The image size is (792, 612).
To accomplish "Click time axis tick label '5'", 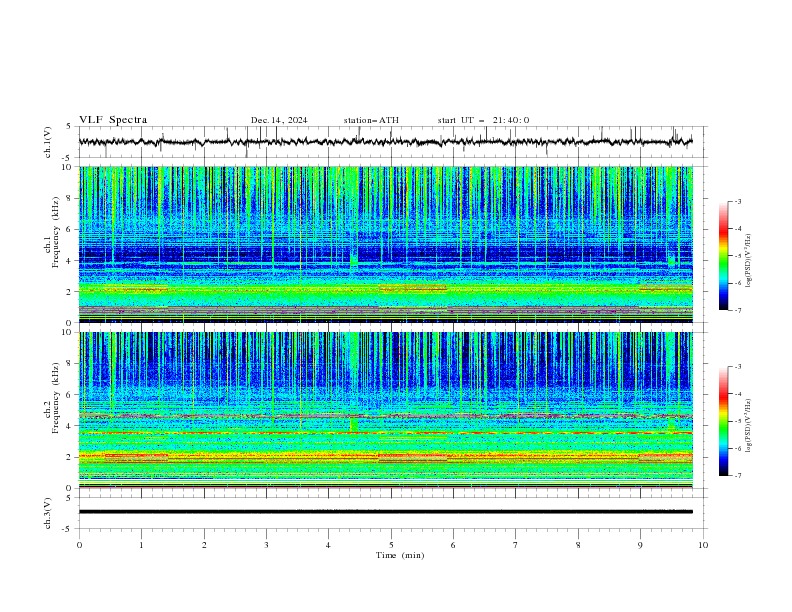I will [391, 545].
